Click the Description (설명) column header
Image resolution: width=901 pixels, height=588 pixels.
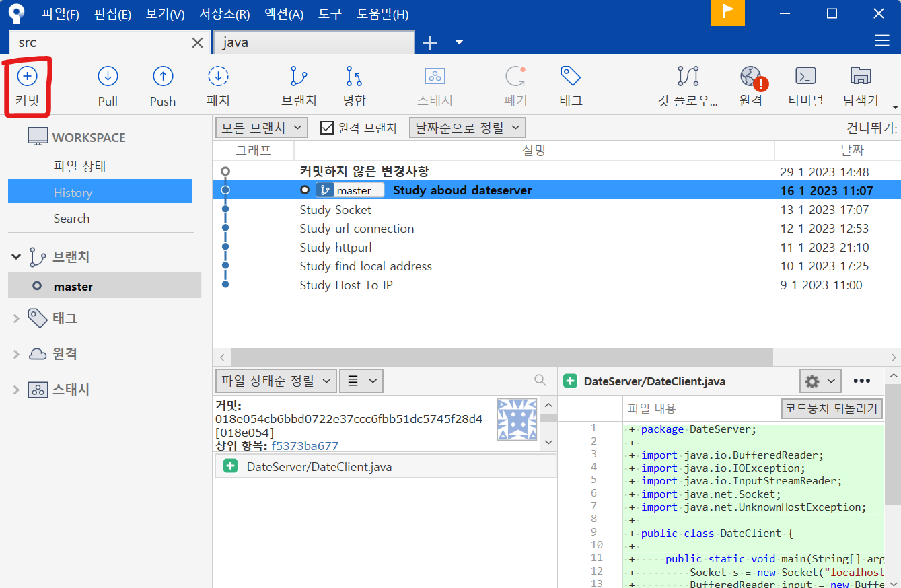click(x=534, y=151)
